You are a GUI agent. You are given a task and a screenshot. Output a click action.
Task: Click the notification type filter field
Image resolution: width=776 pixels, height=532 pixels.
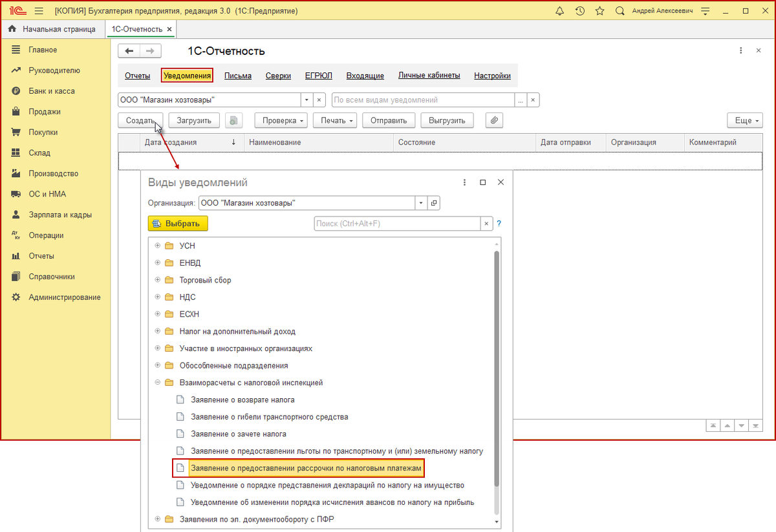click(423, 100)
